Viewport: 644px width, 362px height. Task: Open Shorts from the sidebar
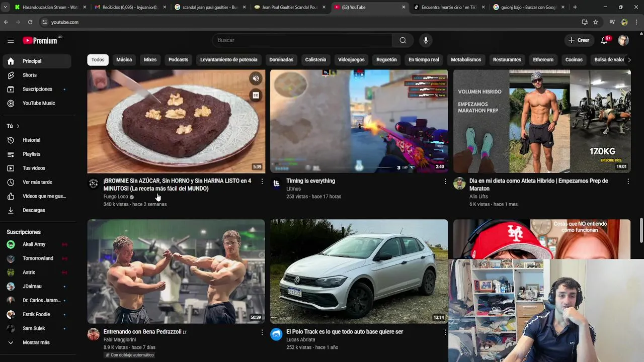click(x=37, y=75)
